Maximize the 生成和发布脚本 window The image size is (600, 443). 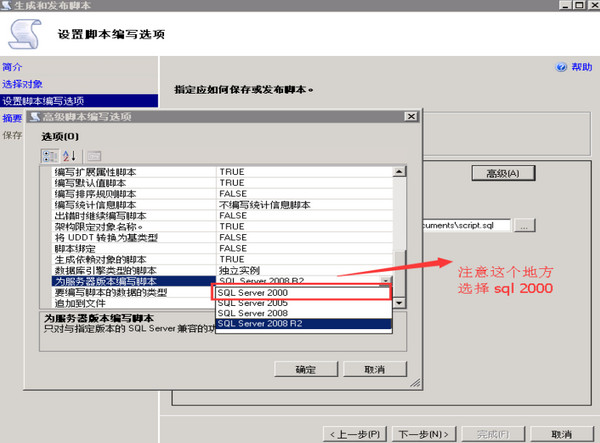pos(579,5)
